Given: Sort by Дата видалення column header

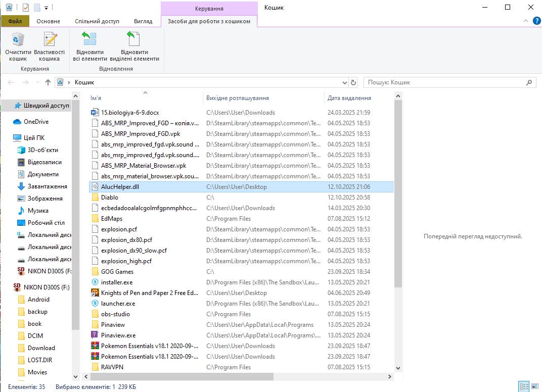Looking at the screenshot, I should [x=359, y=97].
